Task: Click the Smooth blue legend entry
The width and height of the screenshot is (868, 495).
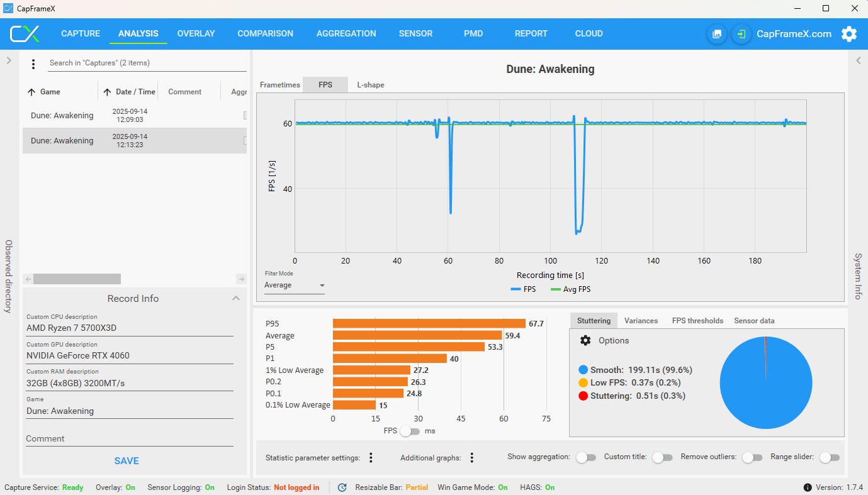Action: point(634,370)
